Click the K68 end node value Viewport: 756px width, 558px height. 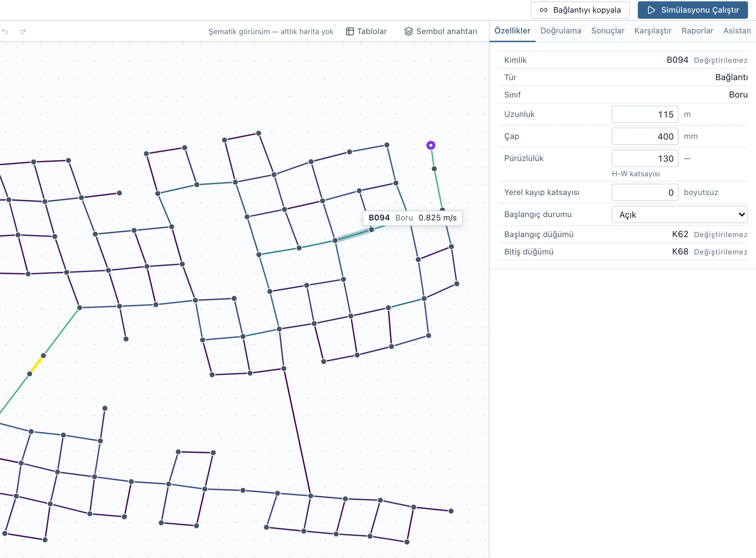680,252
